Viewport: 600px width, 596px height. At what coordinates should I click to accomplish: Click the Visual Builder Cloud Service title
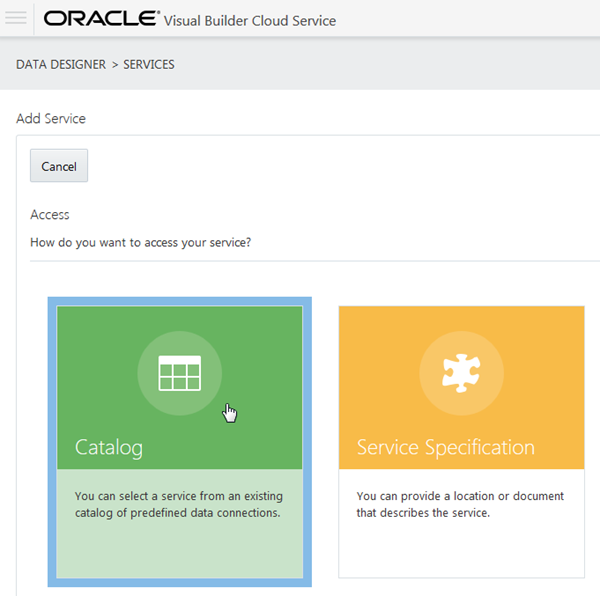(250, 21)
